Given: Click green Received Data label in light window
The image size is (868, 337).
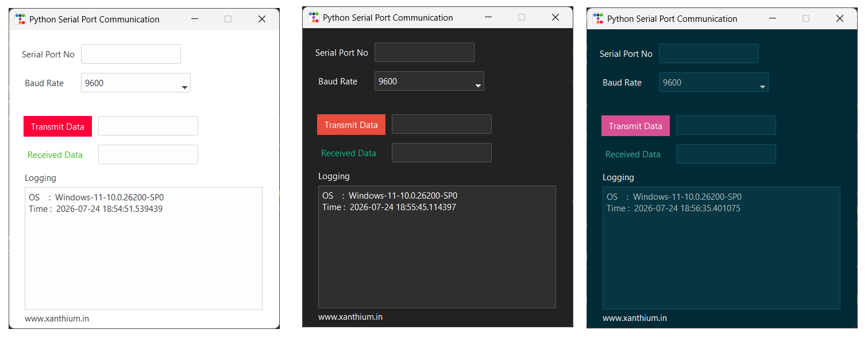Looking at the screenshot, I should click(55, 155).
